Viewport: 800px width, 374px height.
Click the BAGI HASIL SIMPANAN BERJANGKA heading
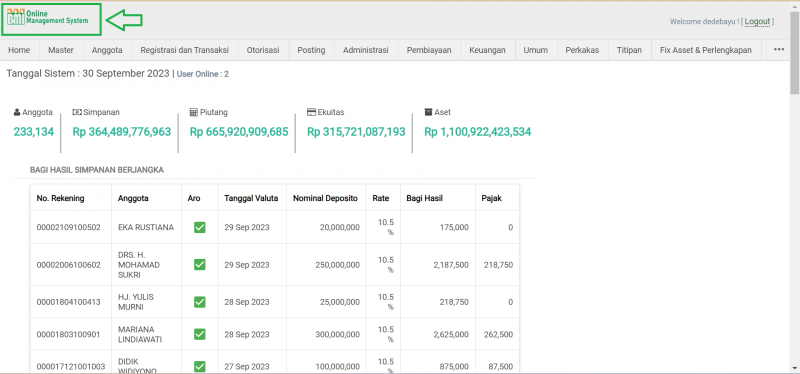click(x=97, y=170)
